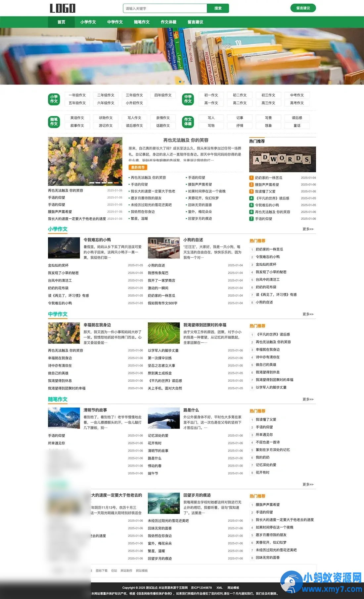
Task: Click the 中学作文 section heading
Action: (x=58, y=314)
